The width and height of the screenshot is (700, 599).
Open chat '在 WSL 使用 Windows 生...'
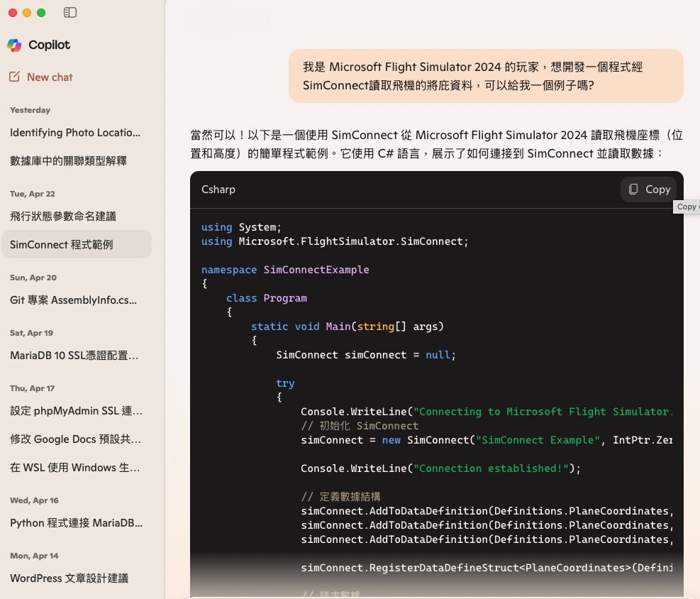(x=77, y=468)
